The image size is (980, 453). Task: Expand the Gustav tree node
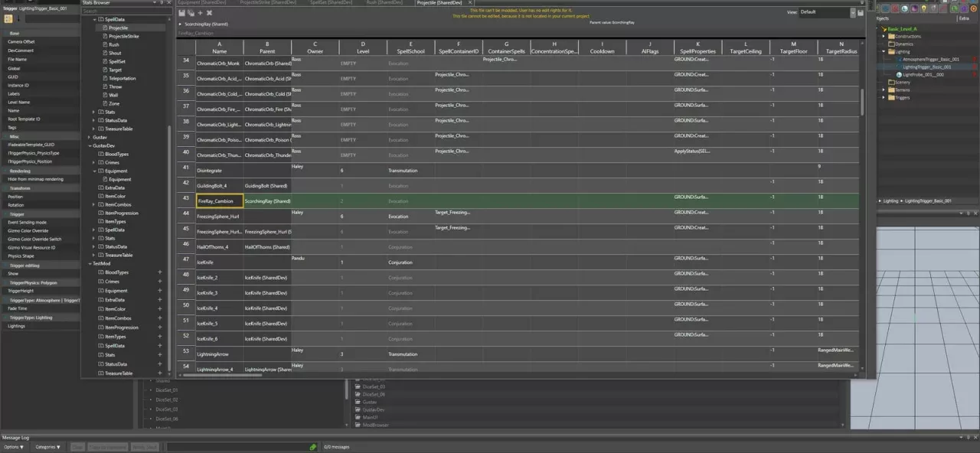point(89,137)
